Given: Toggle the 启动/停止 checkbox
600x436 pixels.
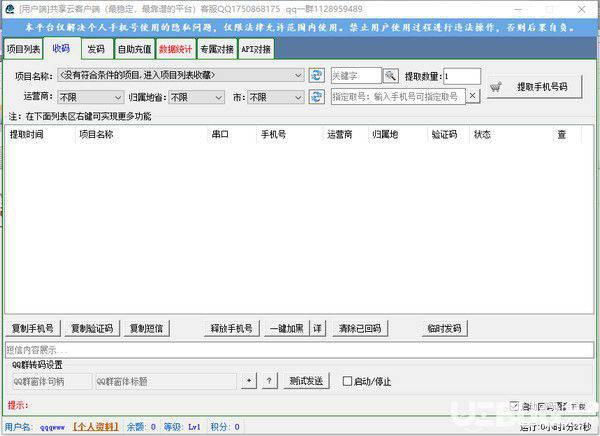Looking at the screenshot, I should 347,381.
